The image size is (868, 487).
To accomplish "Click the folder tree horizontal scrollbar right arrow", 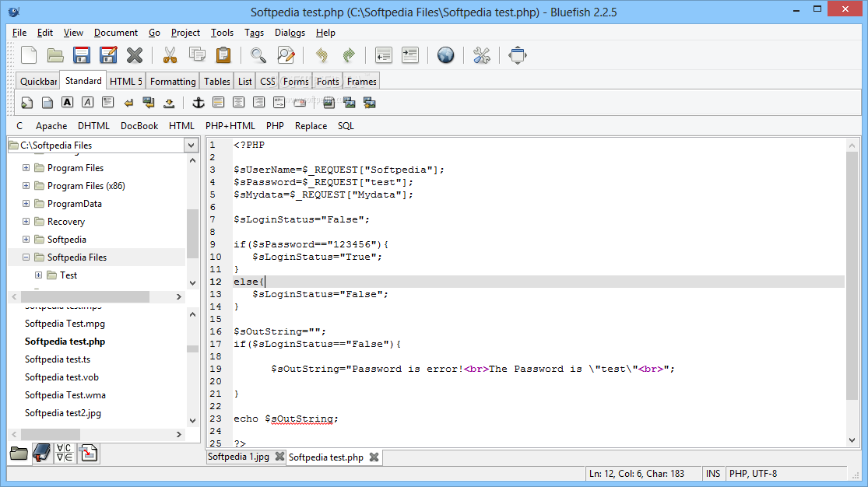I will [179, 297].
